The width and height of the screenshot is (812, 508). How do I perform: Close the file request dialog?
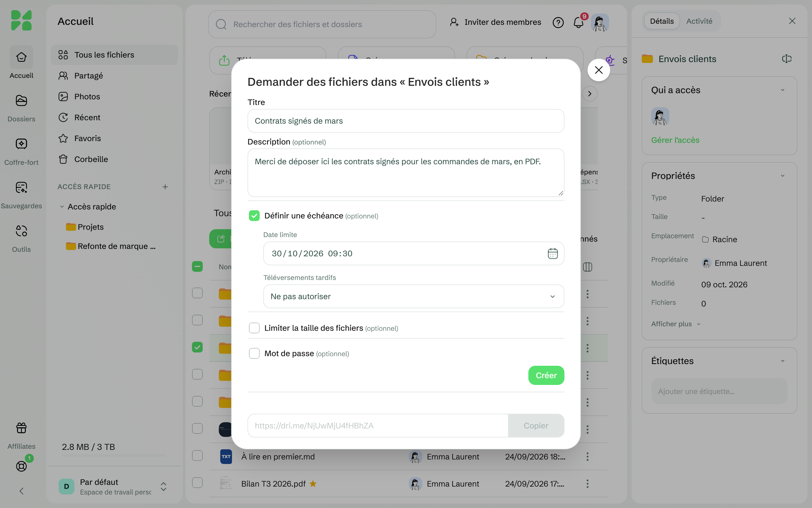(599, 70)
